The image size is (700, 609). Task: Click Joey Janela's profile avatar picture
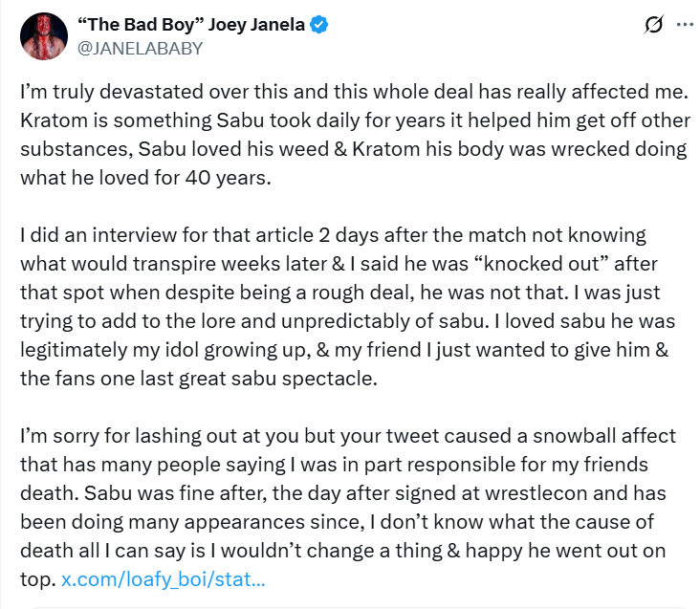point(40,34)
